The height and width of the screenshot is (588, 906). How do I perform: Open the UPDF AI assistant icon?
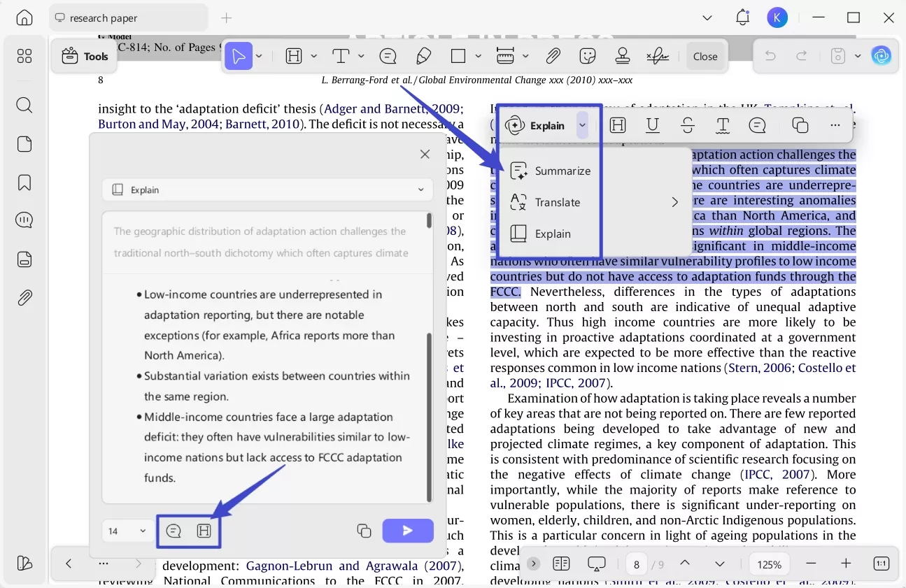pyautogui.click(x=881, y=56)
